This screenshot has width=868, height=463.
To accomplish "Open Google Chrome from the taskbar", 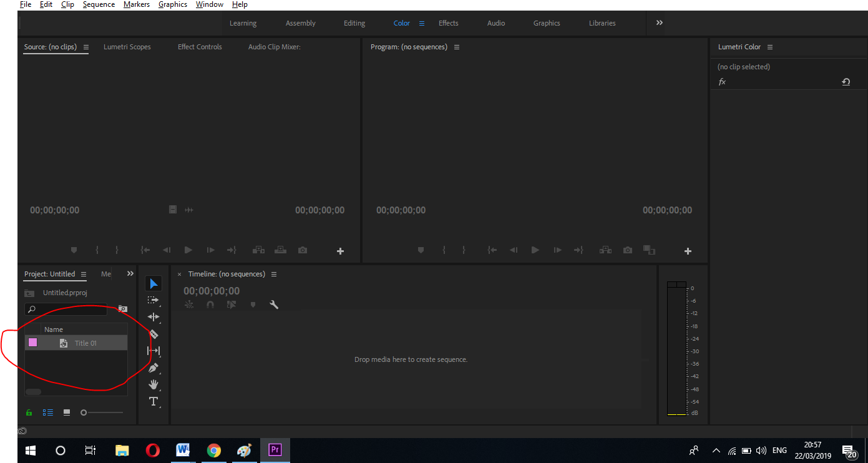I will [214, 451].
